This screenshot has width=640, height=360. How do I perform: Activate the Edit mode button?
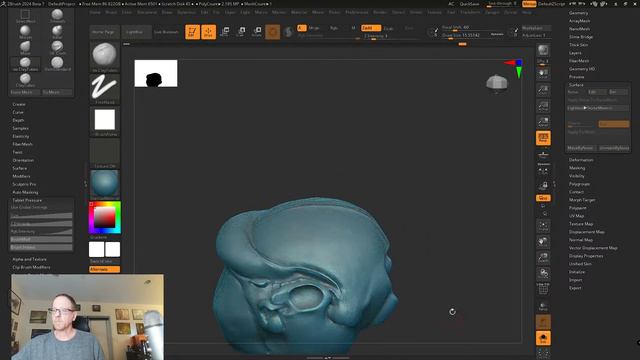click(x=192, y=32)
